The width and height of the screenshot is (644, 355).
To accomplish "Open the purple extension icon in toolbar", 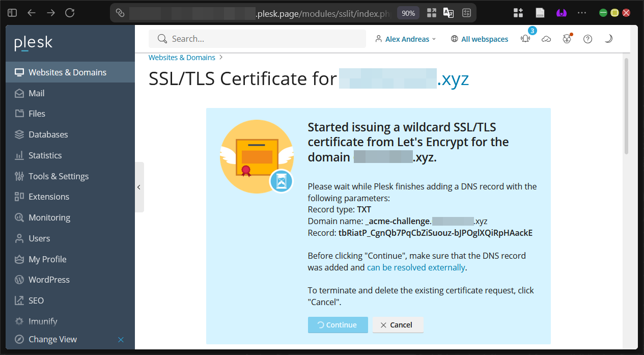I will 561,13.
